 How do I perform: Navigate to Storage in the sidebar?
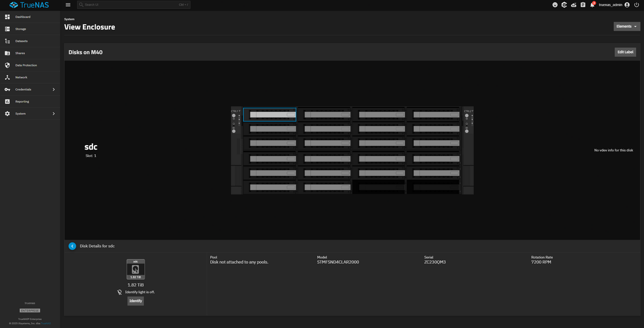click(x=21, y=29)
